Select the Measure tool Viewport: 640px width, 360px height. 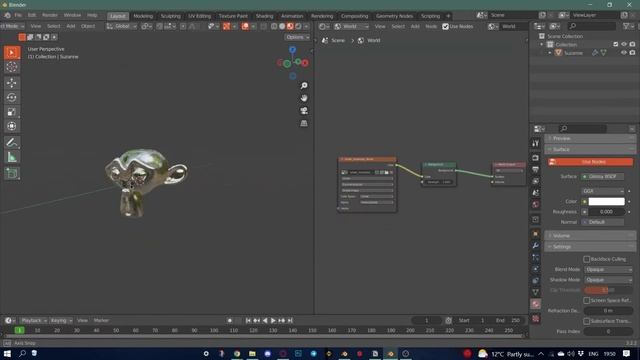tap(12, 157)
